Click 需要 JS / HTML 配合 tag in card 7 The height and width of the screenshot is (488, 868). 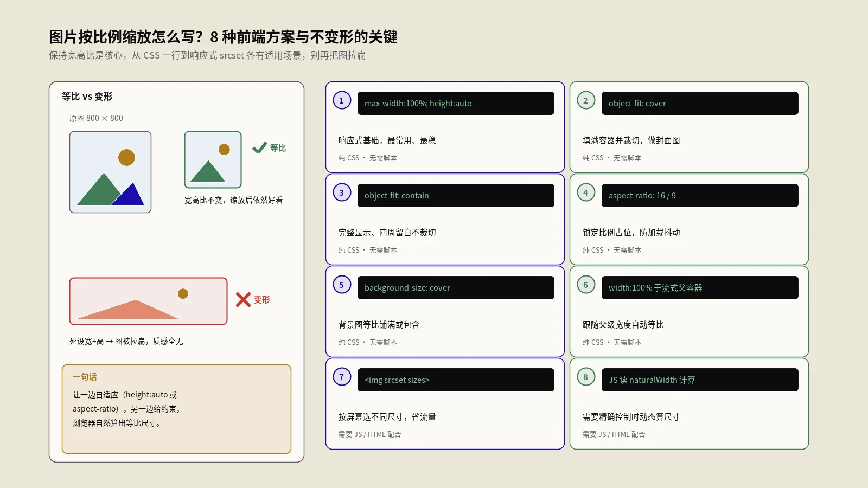369,434
